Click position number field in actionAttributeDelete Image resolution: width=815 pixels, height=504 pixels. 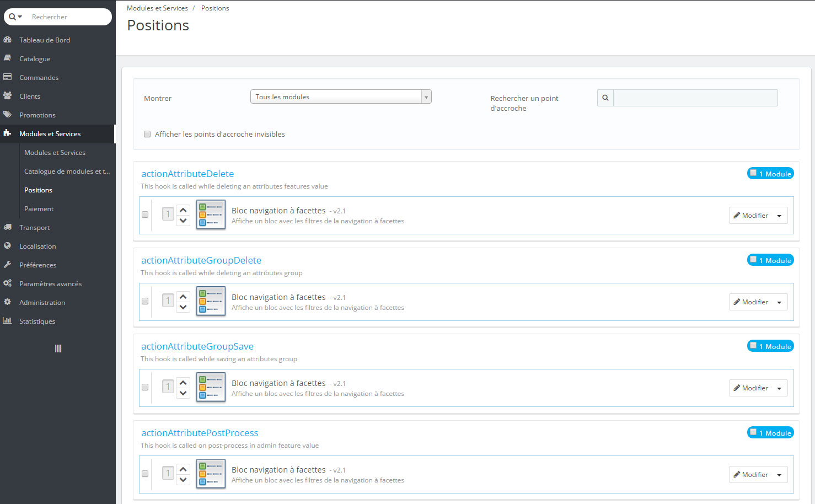coord(168,214)
